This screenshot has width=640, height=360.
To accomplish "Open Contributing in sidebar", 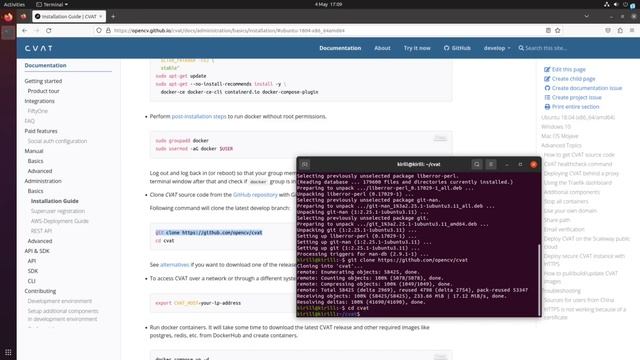I will (x=40, y=291).
